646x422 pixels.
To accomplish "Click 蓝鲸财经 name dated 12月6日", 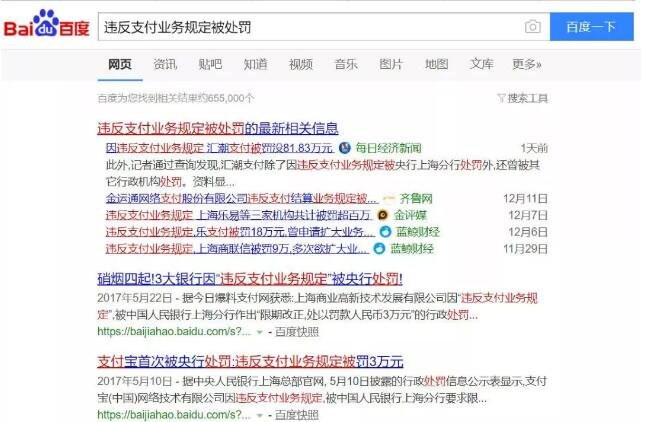I will click(x=418, y=232).
